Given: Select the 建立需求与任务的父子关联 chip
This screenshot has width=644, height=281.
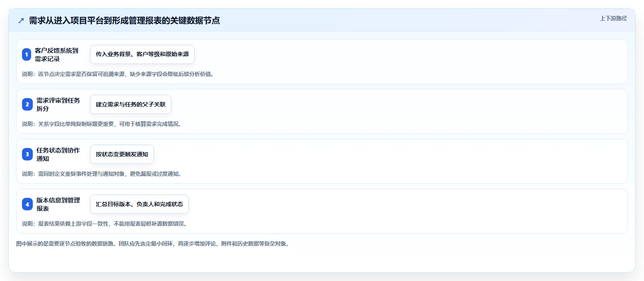Looking at the screenshot, I should pyautogui.click(x=131, y=104).
